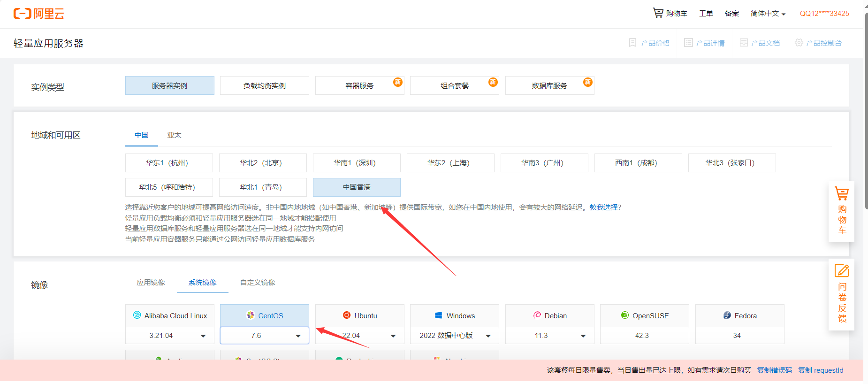Select the 华北2 (北京) region

(263, 163)
